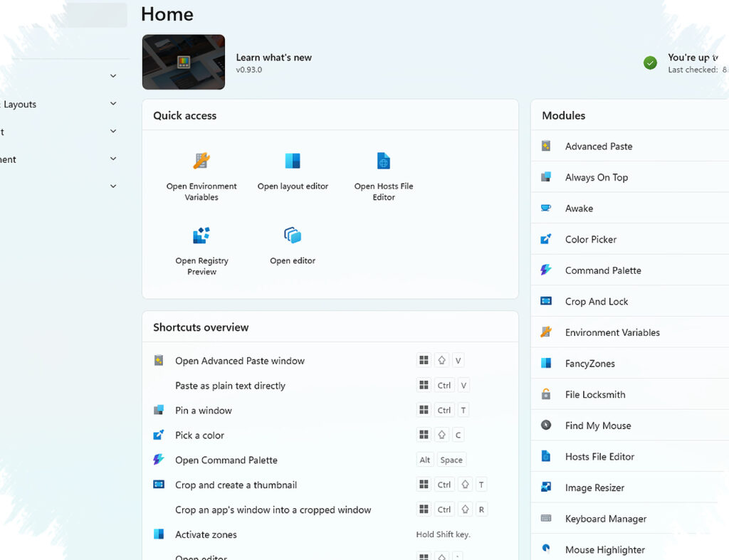Click the green up-to-date checkmark icon
Screen dimensions: 729x560
(650, 63)
